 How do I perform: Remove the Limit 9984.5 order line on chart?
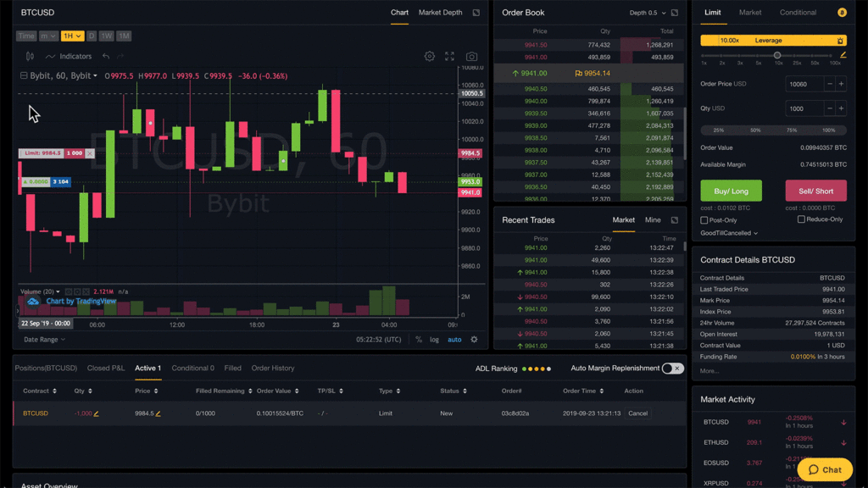90,153
